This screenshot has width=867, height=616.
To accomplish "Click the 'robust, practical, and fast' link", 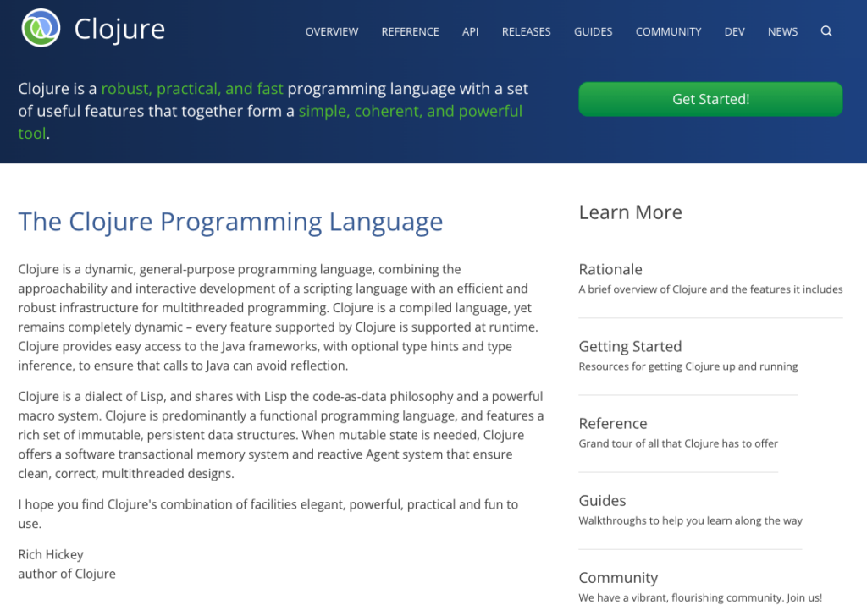I will pyautogui.click(x=191, y=88).
